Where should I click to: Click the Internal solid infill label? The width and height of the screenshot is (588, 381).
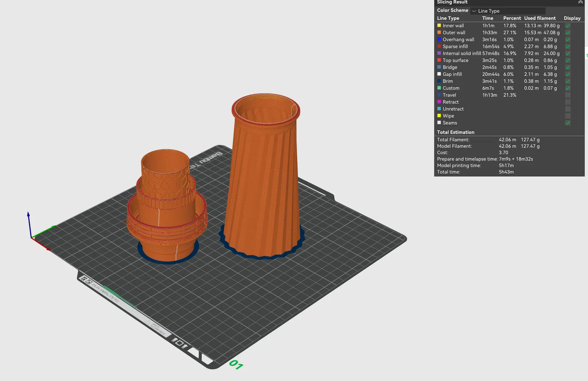pos(462,54)
